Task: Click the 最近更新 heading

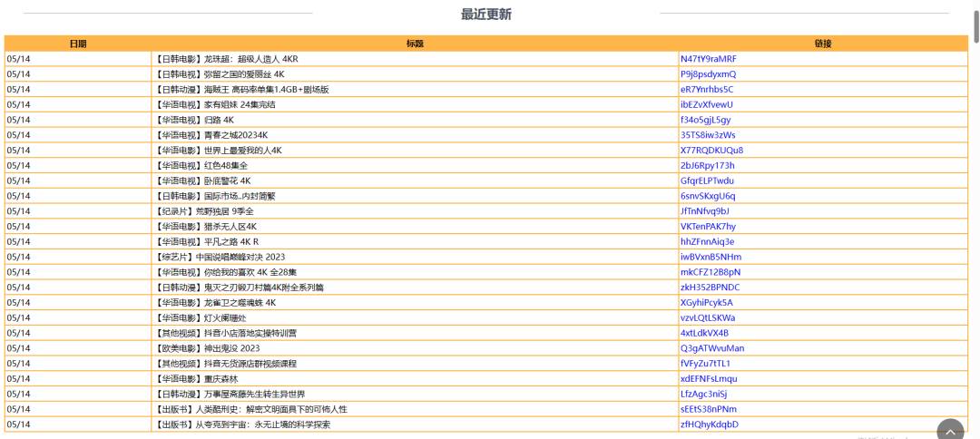Action: [486, 15]
